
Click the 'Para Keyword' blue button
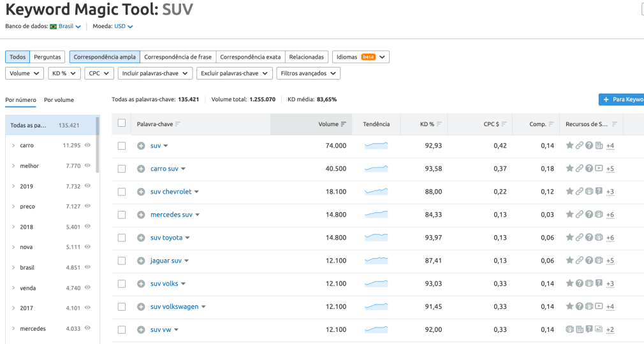click(x=621, y=99)
